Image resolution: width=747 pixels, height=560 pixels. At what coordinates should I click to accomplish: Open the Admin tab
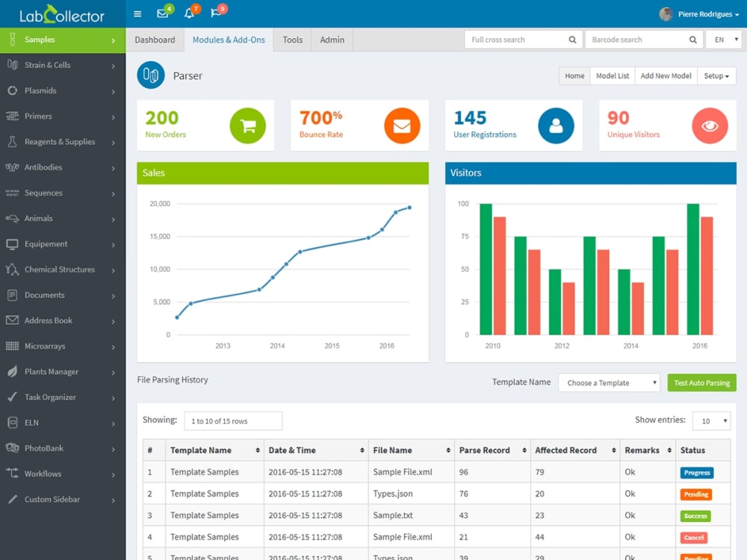point(332,40)
